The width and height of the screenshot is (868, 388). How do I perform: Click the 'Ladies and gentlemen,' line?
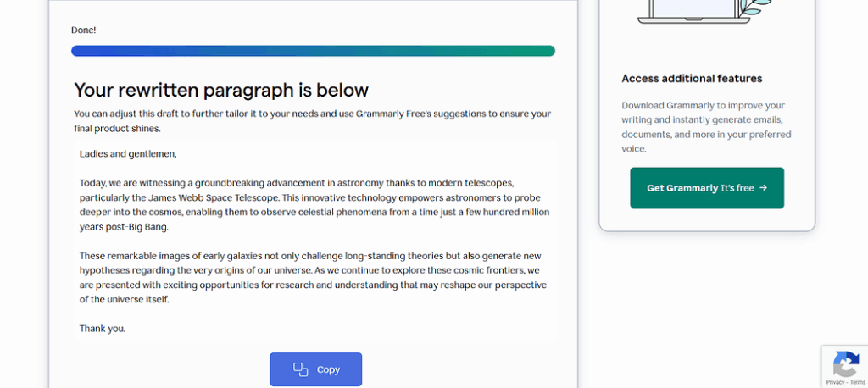pyautogui.click(x=128, y=154)
